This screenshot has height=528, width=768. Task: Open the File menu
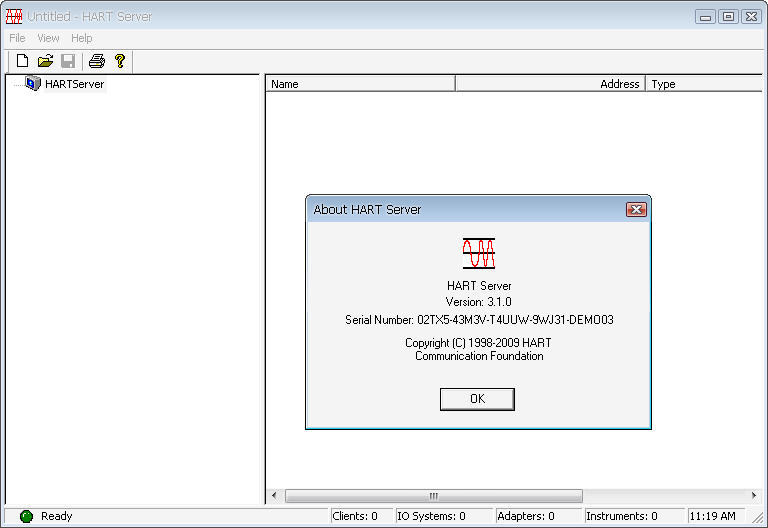point(17,38)
